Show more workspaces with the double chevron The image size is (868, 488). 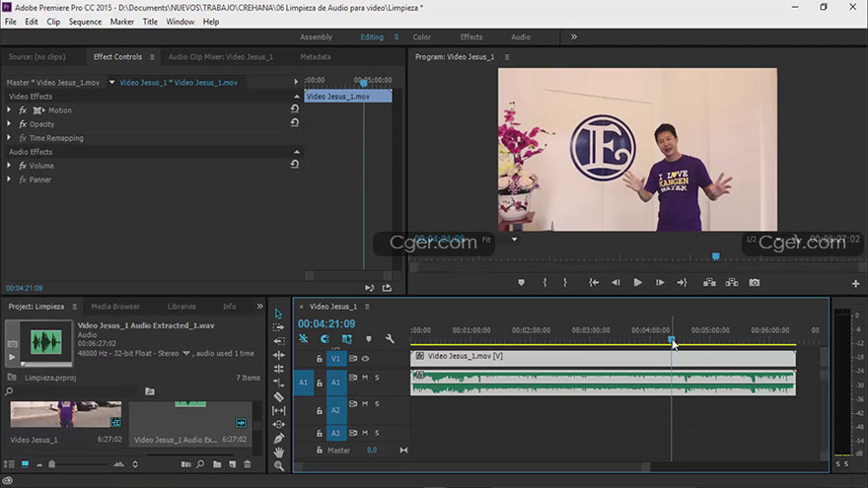[574, 37]
